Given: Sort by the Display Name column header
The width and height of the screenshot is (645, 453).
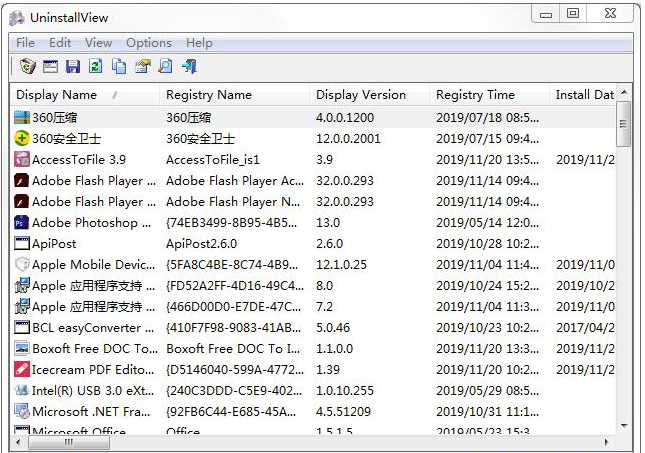Looking at the screenshot, I should (x=84, y=95).
